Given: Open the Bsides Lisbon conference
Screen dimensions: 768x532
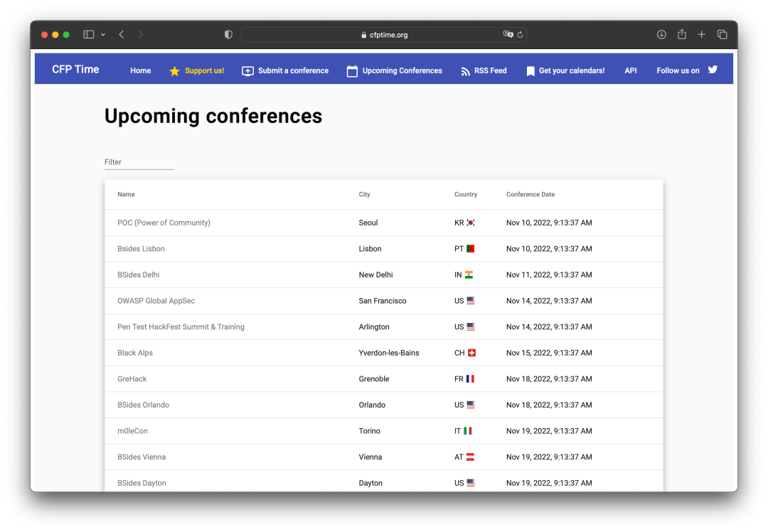Looking at the screenshot, I should coord(141,248).
